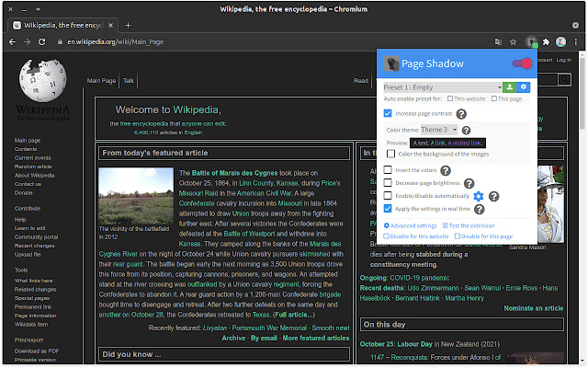
Task: Show help for Invert the colors
Action: point(446,170)
